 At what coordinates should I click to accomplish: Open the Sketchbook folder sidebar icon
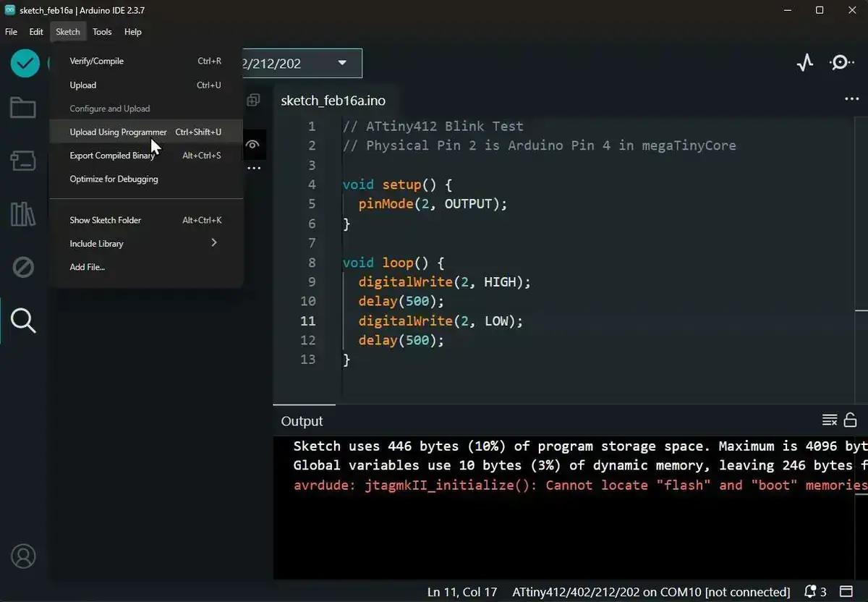point(22,109)
